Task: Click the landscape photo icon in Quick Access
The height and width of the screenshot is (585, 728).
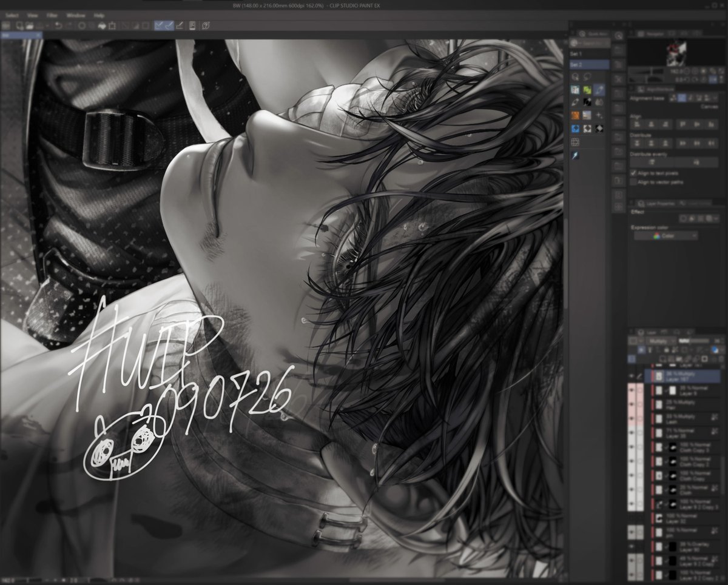Action: coord(587,115)
